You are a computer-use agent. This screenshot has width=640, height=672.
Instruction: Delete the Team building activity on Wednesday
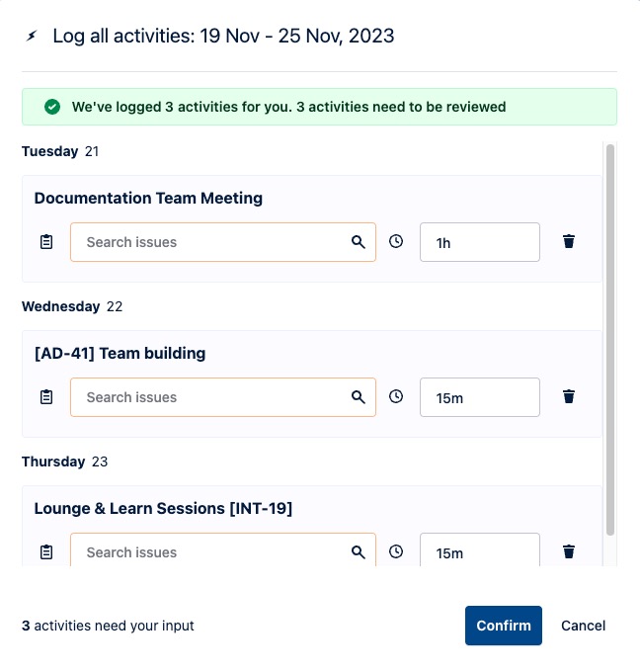click(x=569, y=396)
